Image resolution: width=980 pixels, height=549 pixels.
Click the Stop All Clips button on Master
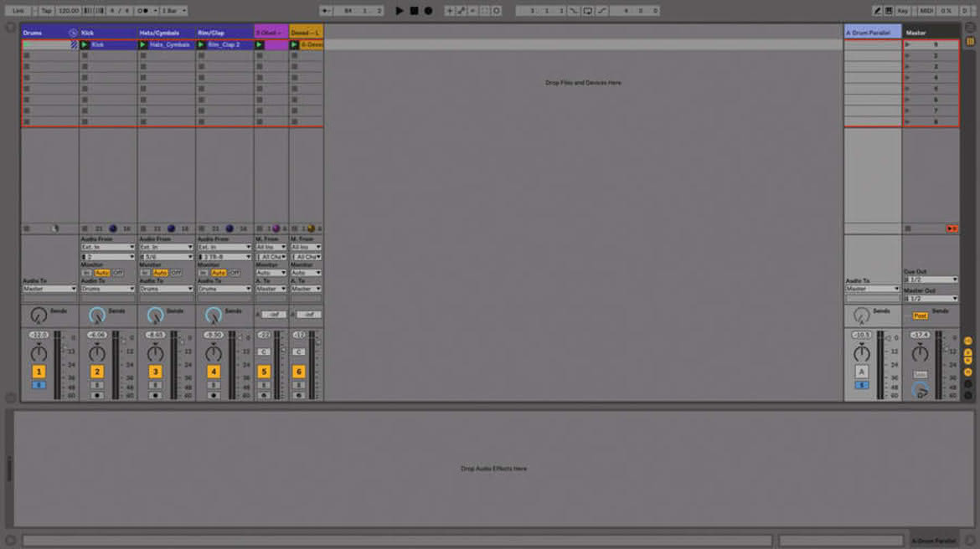[x=908, y=228]
